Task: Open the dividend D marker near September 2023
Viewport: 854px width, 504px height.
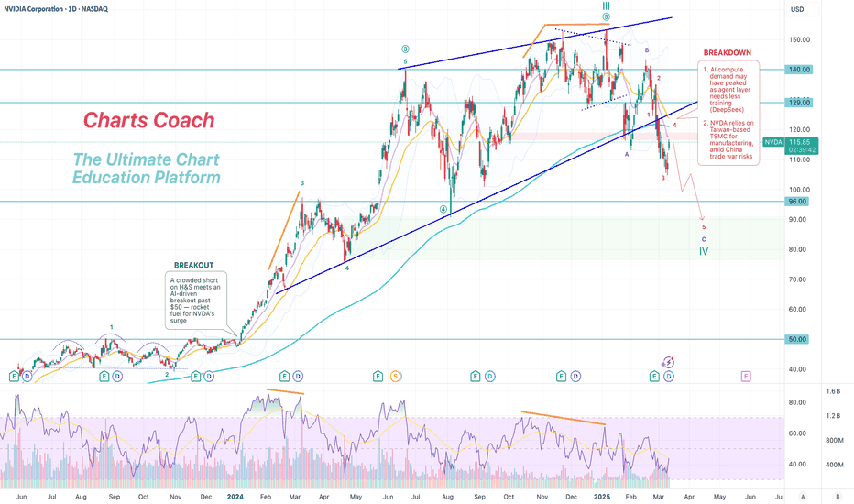Action: tap(117, 376)
